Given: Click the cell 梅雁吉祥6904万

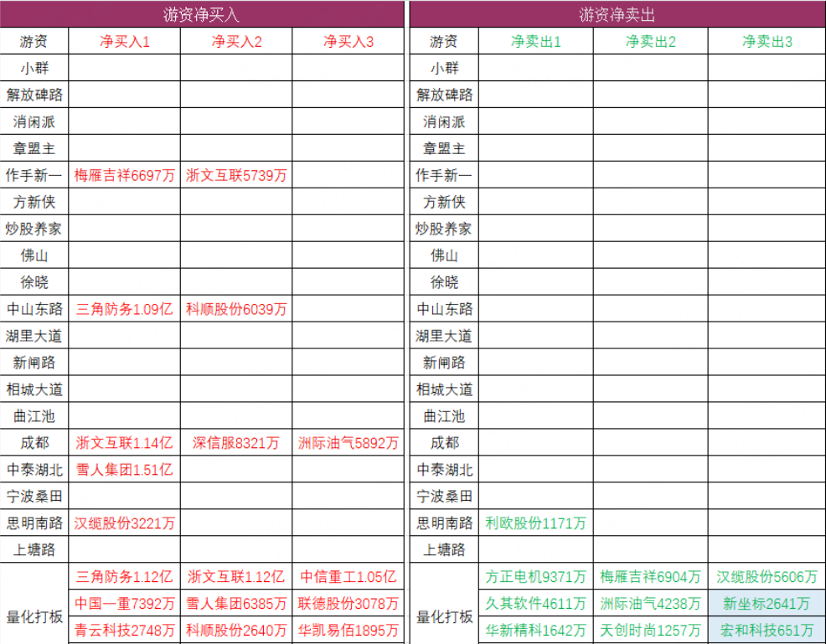Looking at the screenshot, I should 651,577.
